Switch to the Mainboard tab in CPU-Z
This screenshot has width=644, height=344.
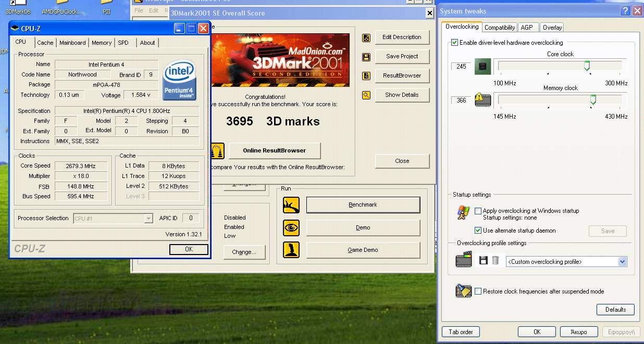click(72, 43)
